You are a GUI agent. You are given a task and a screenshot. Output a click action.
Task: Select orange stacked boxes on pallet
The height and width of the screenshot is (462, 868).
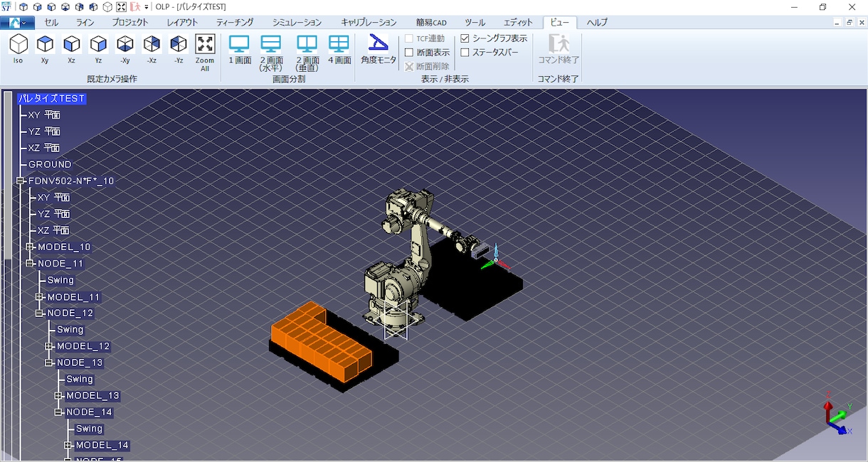(322, 341)
